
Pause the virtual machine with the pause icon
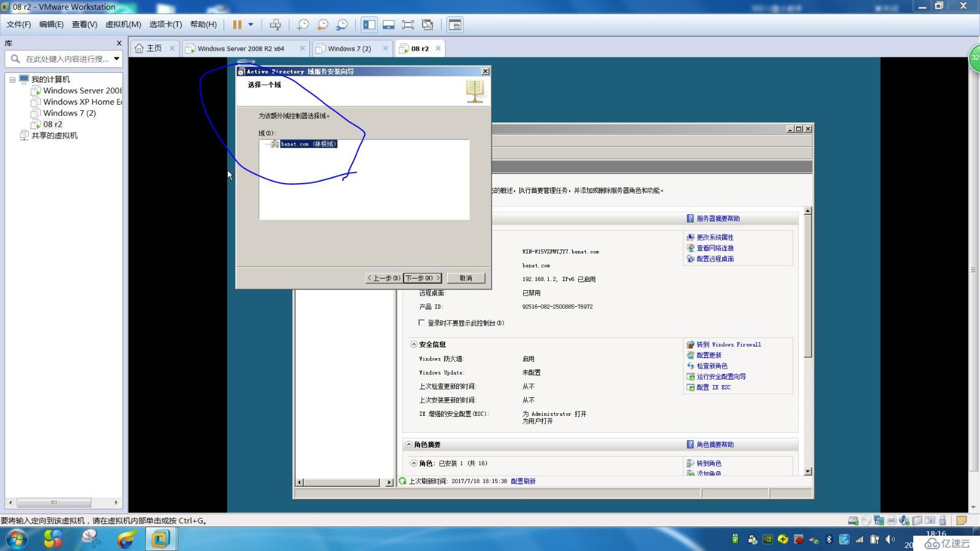click(237, 24)
